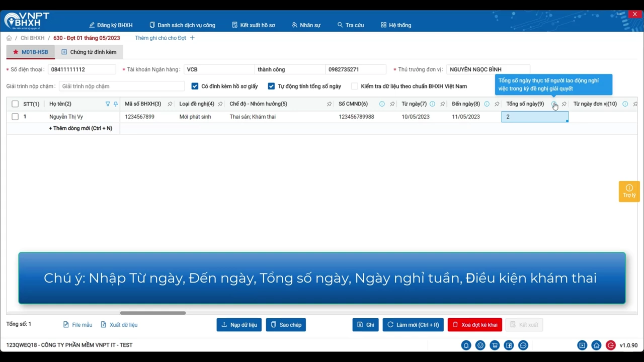
Task: Click Làm mới (Ctrl + R) button
Action: pyautogui.click(x=413, y=325)
